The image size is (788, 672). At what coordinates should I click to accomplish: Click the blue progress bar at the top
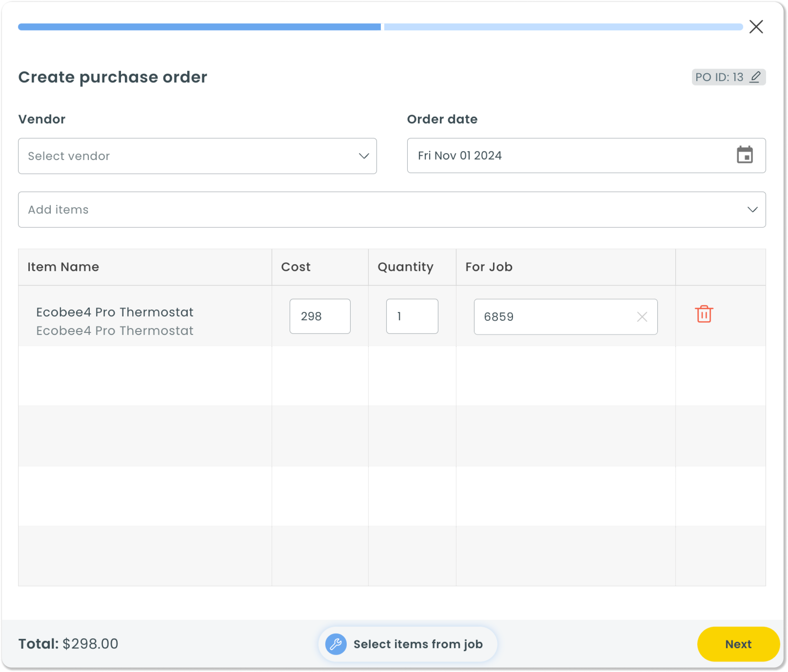198,27
